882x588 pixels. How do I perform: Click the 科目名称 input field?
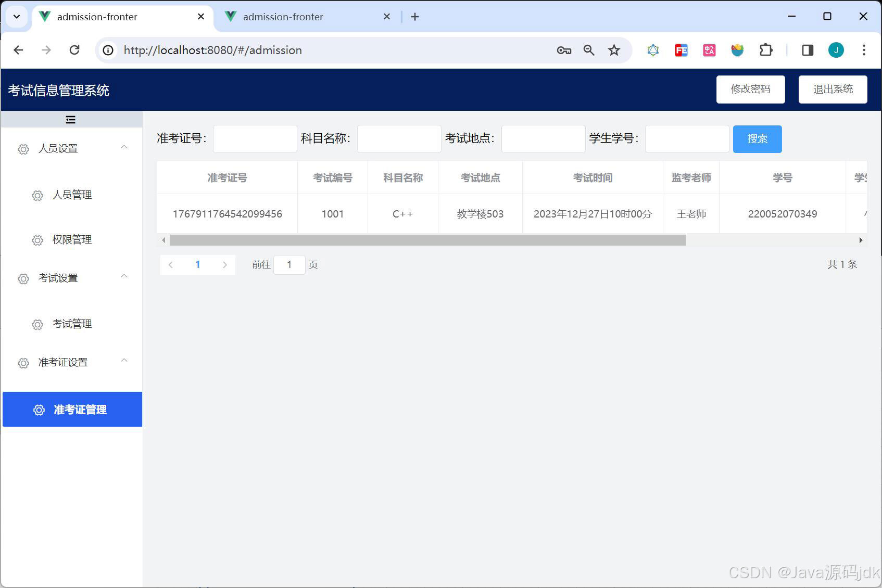[399, 139]
